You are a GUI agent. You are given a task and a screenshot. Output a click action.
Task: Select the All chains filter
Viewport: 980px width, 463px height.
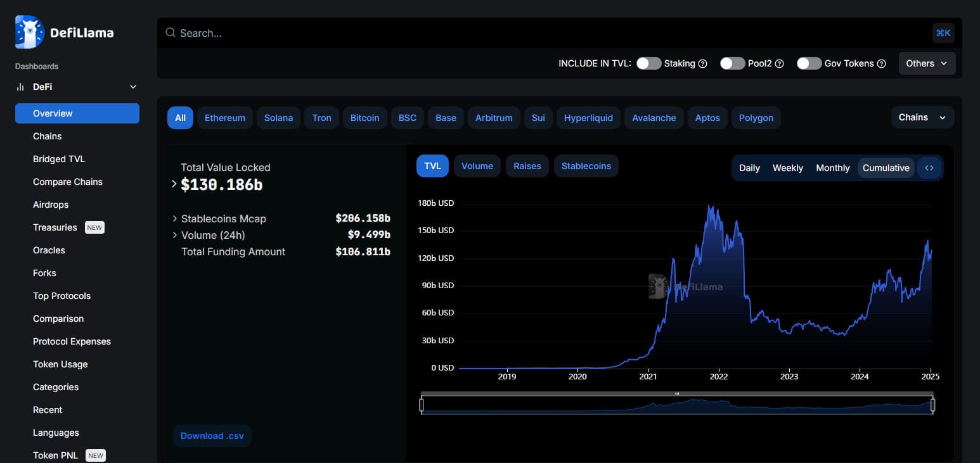[x=181, y=118]
